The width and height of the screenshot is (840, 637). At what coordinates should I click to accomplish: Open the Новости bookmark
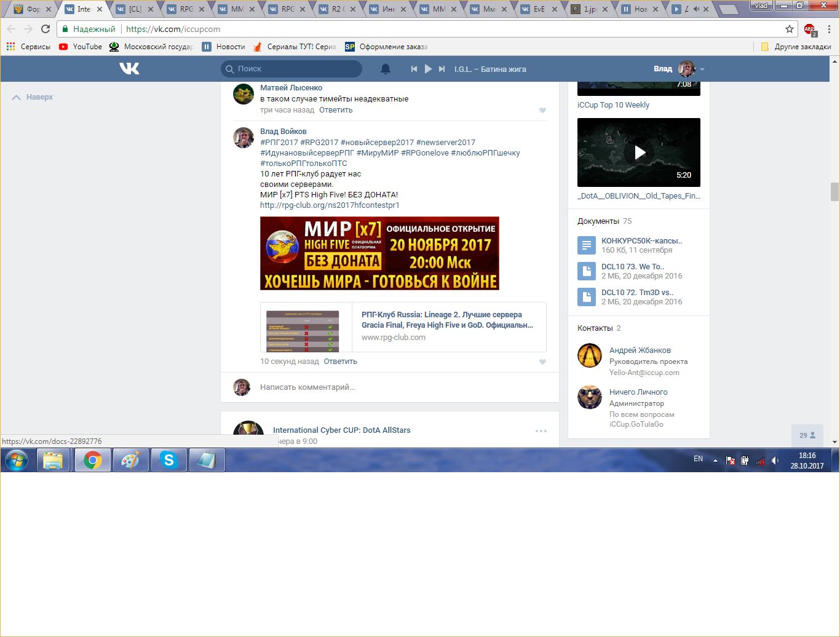coord(224,47)
